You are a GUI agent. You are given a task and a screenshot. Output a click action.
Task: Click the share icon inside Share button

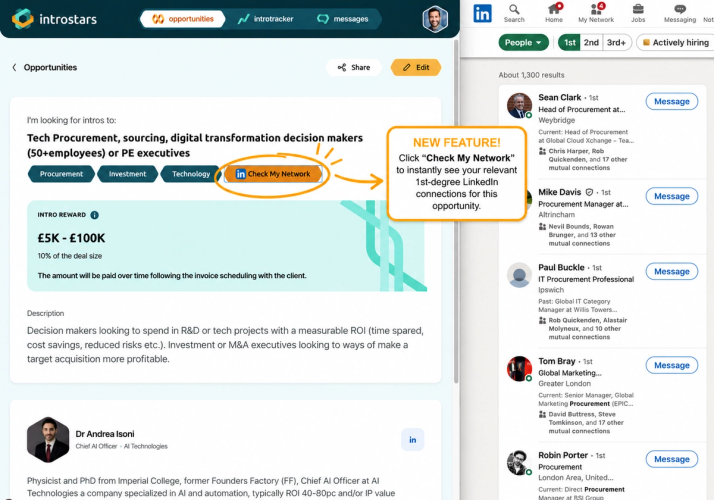point(342,67)
